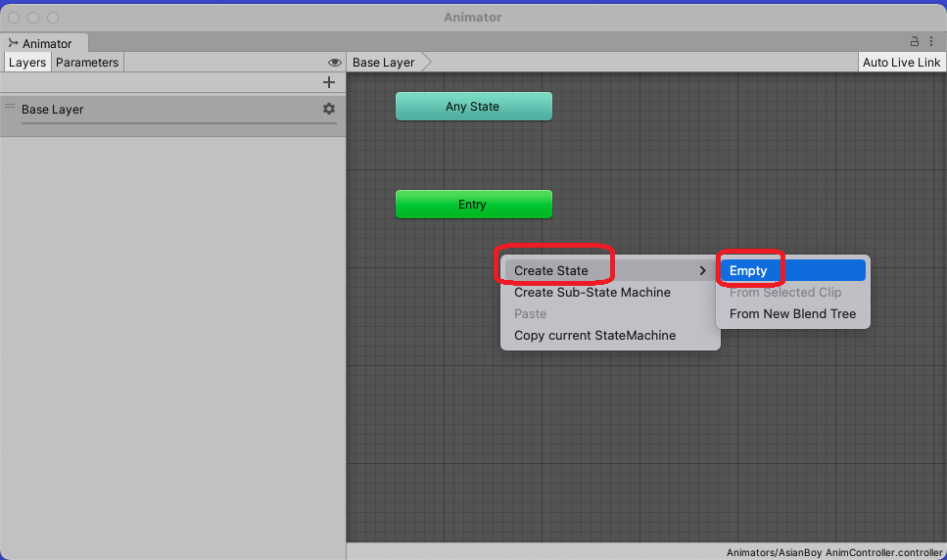The height and width of the screenshot is (560, 947).
Task: Select the Layers tab
Action: click(x=27, y=63)
